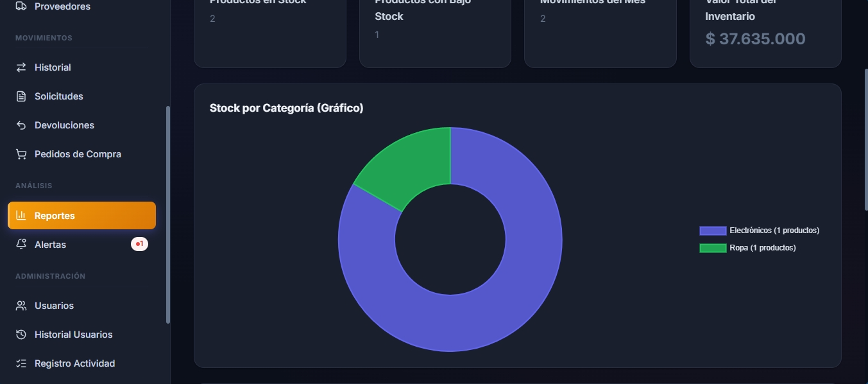868x384 pixels.
Task: Click the Alertas notification badge
Action: click(139, 244)
